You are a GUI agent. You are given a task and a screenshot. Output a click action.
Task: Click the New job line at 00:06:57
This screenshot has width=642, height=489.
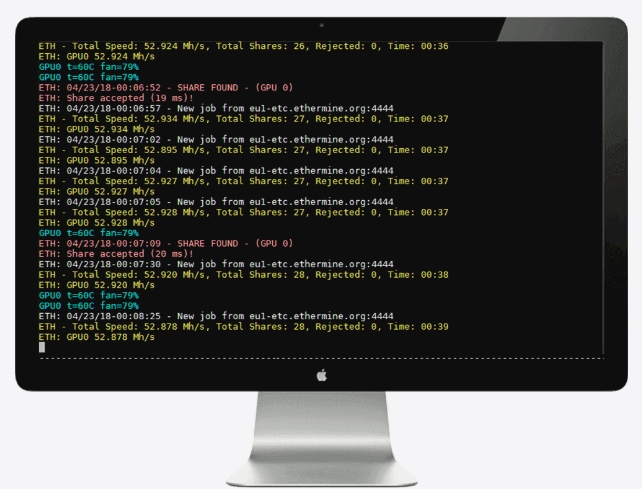click(215, 107)
